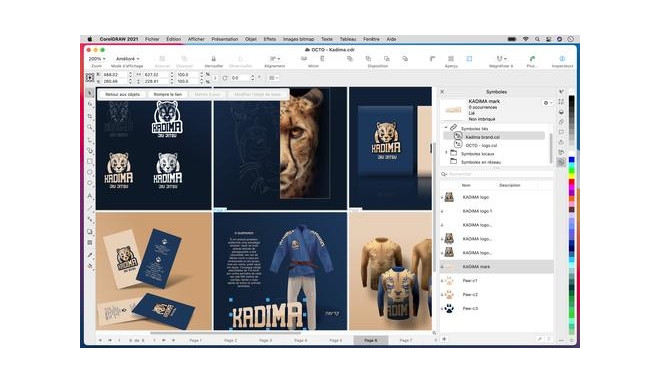Image resolution: width=660 pixels, height=384 pixels.
Task: Click the highlighted Aperçu frame icon
Action: 469,59
